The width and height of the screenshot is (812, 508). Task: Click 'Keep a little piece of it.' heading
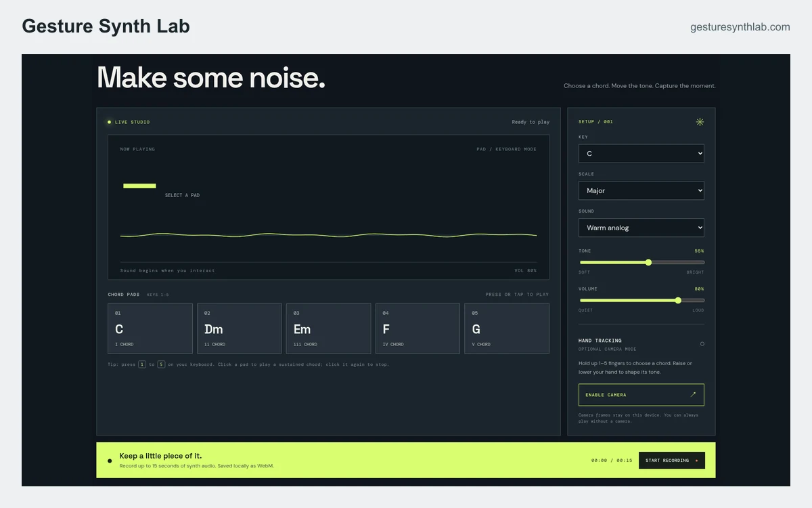pyautogui.click(x=160, y=456)
